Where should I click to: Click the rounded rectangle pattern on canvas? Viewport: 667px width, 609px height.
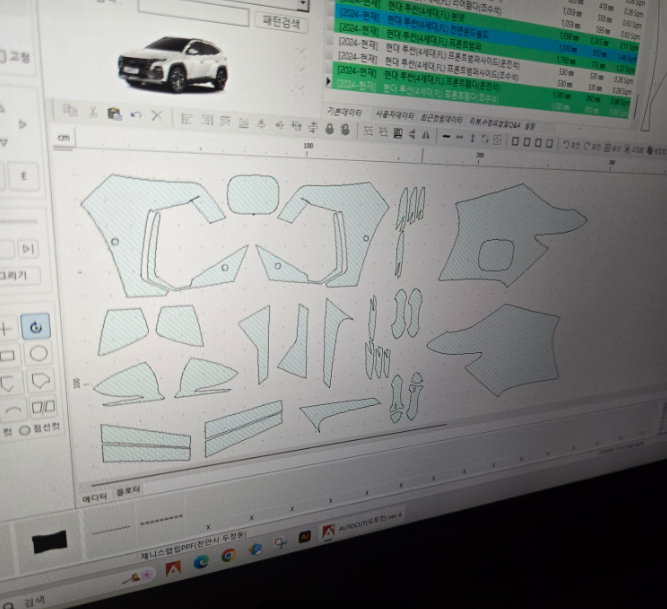[x=253, y=194]
